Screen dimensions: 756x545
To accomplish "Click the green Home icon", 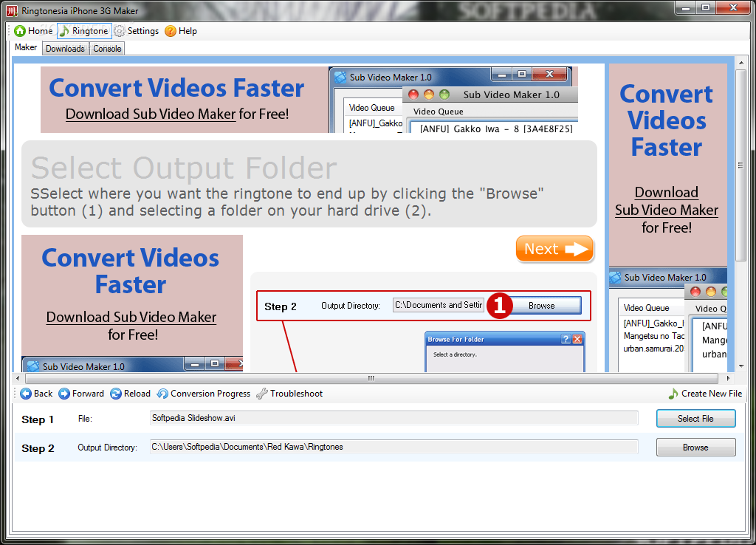I will click(20, 31).
